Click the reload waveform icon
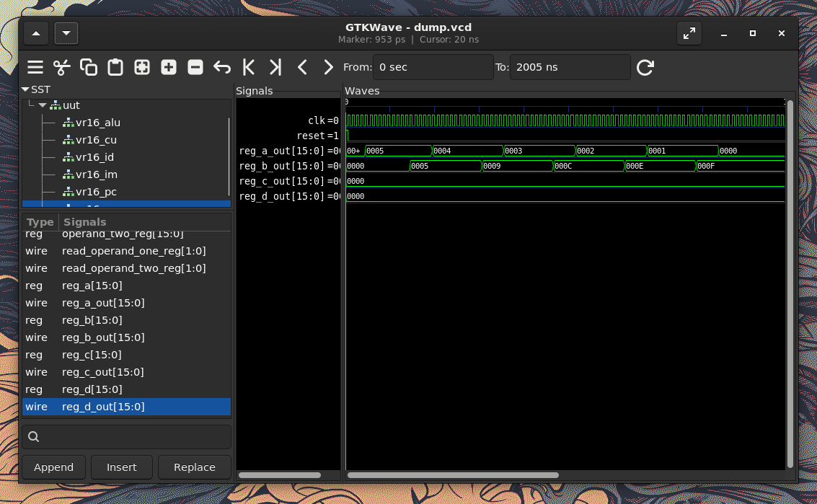This screenshot has height=504, width=817. click(645, 68)
